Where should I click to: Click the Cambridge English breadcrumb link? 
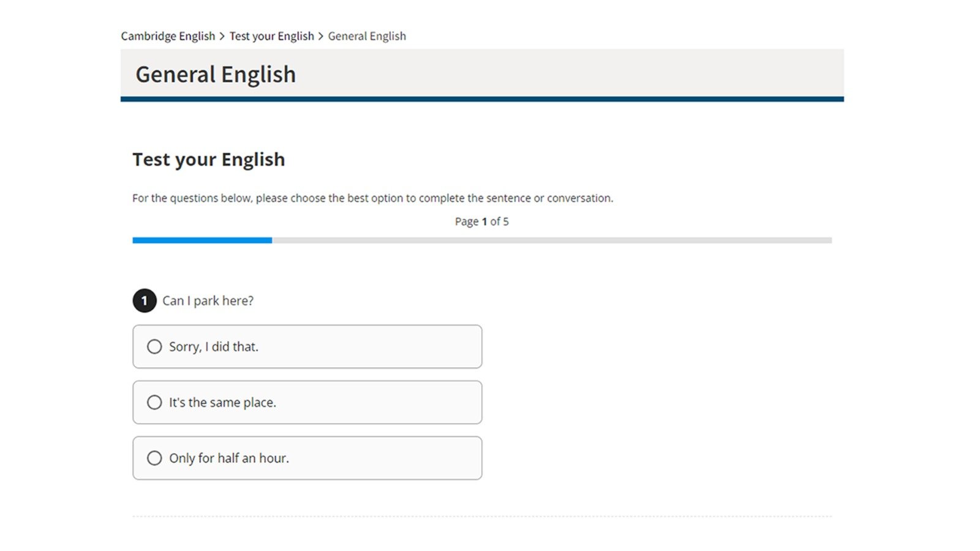pyautogui.click(x=168, y=36)
